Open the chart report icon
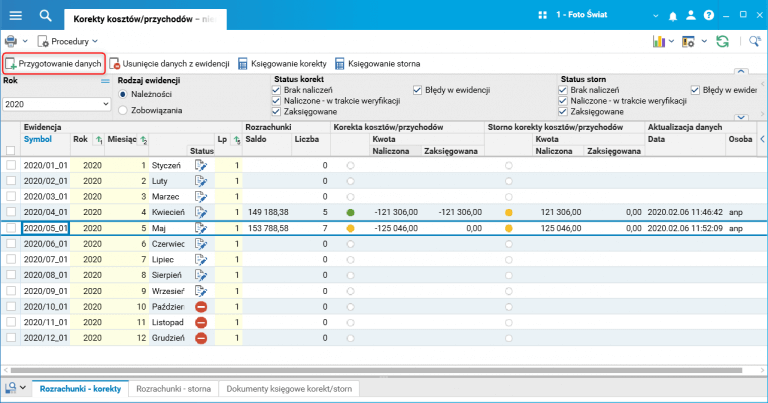This screenshot has width=768, height=403. 660,41
